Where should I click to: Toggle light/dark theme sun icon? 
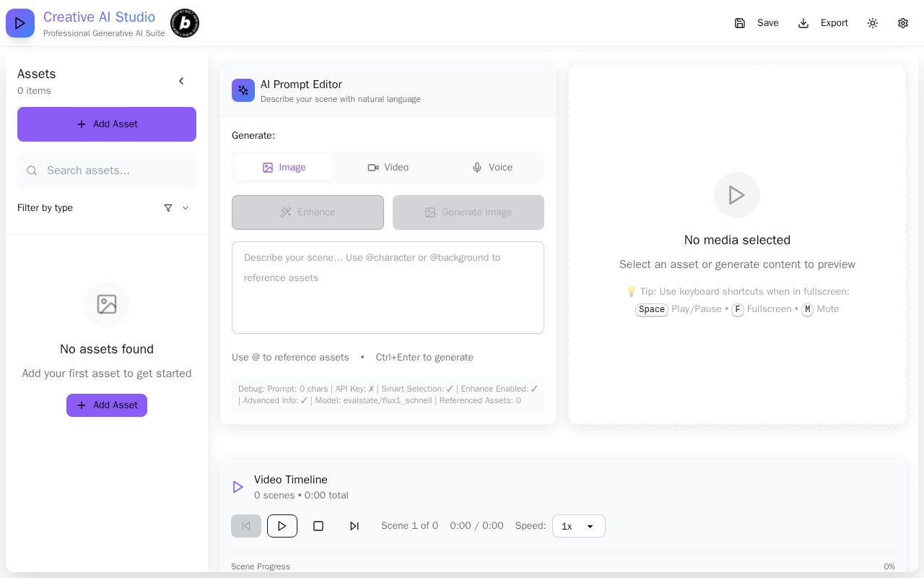pos(873,23)
